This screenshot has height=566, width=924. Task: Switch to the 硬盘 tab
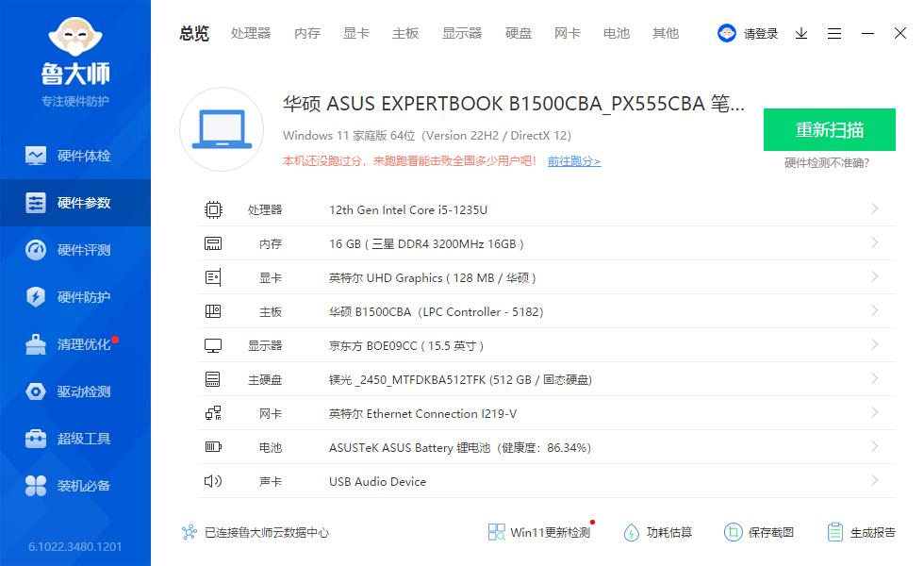pyautogui.click(x=518, y=33)
